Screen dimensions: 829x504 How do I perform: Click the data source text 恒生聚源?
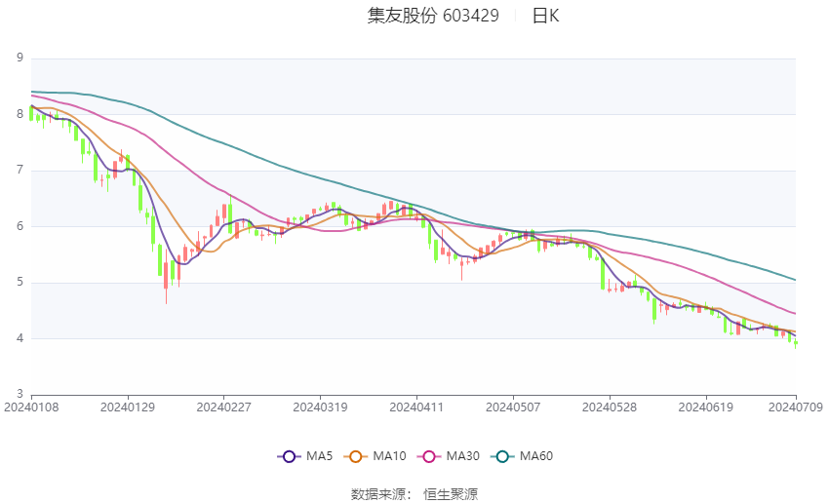click(451, 494)
